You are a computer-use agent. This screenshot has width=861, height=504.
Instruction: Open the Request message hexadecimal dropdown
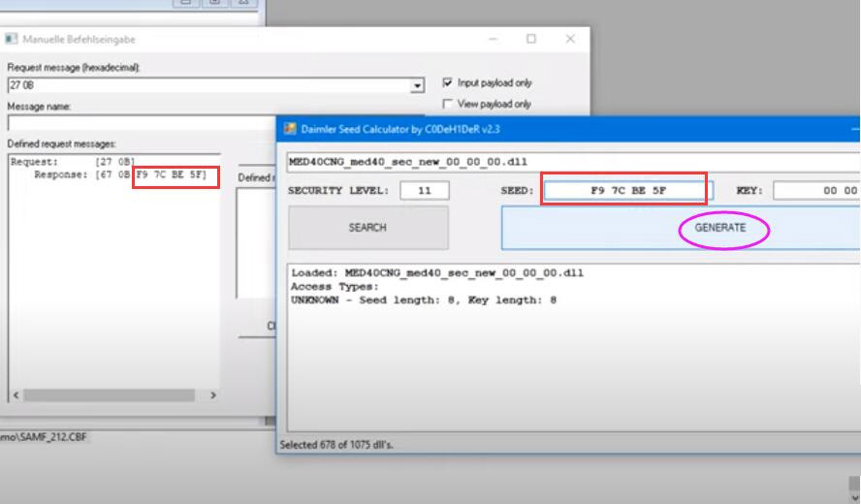point(419,85)
